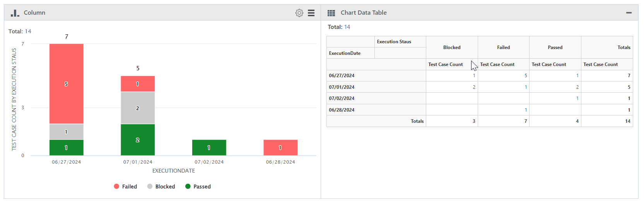Open the chart settings gear icon
The image size is (644, 205).
299,13
